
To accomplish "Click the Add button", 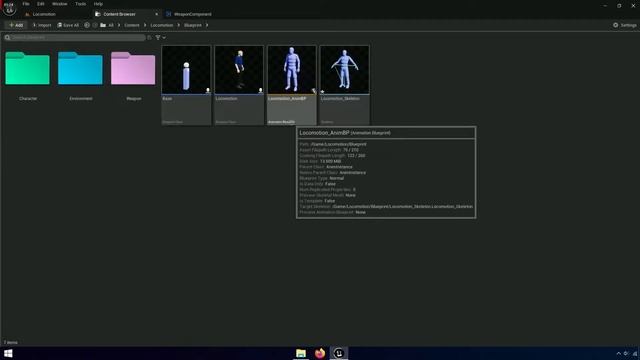I will pos(16,25).
